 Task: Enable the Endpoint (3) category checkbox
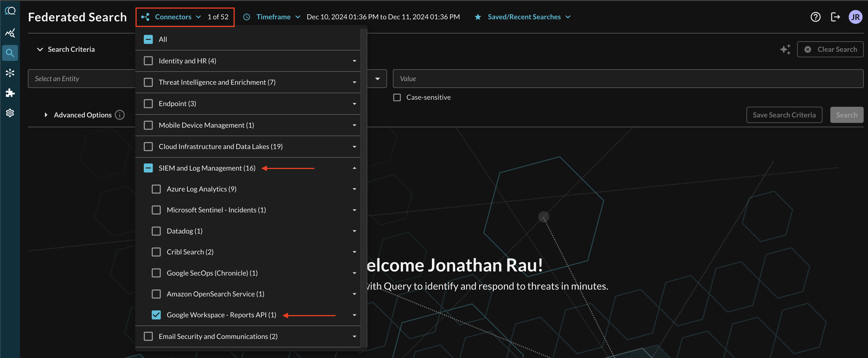pyautogui.click(x=148, y=104)
